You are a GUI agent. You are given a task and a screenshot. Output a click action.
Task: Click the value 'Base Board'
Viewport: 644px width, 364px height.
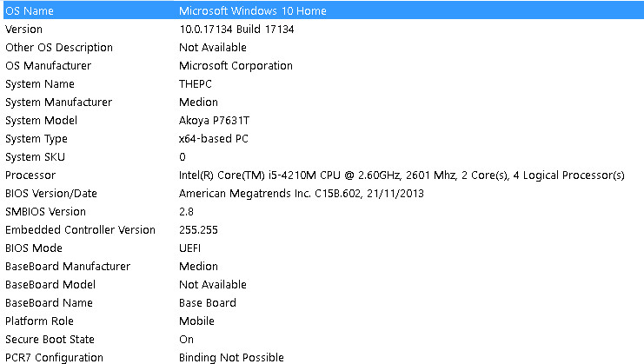pos(208,303)
